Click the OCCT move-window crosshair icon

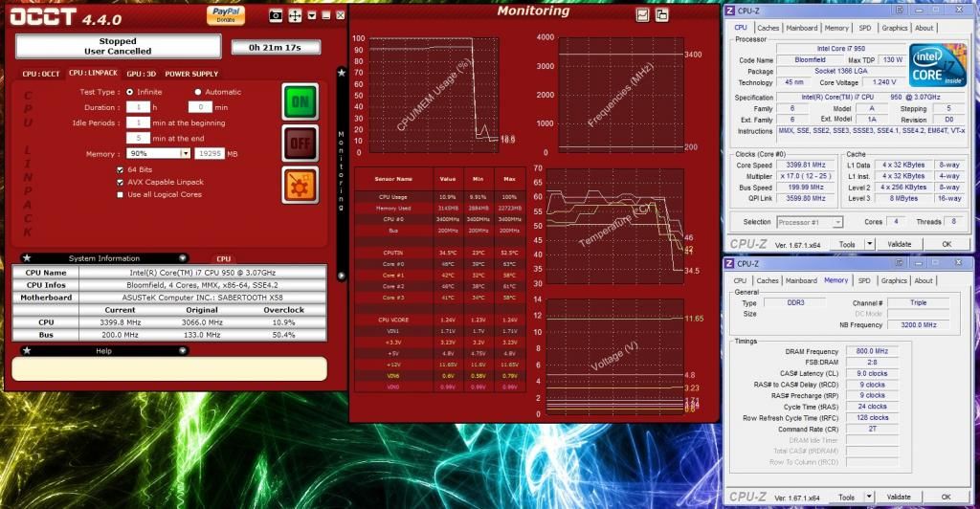pyautogui.click(x=295, y=15)
